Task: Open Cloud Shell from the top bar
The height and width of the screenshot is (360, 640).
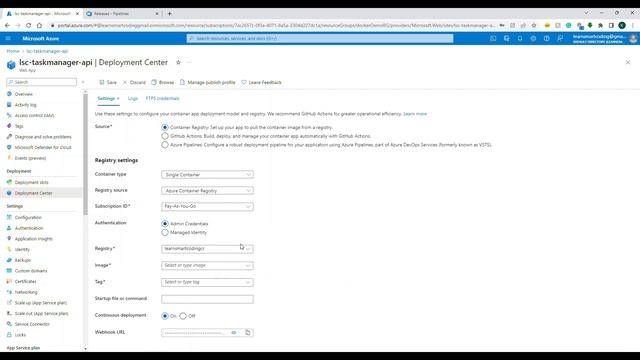Action: point(493,38)
